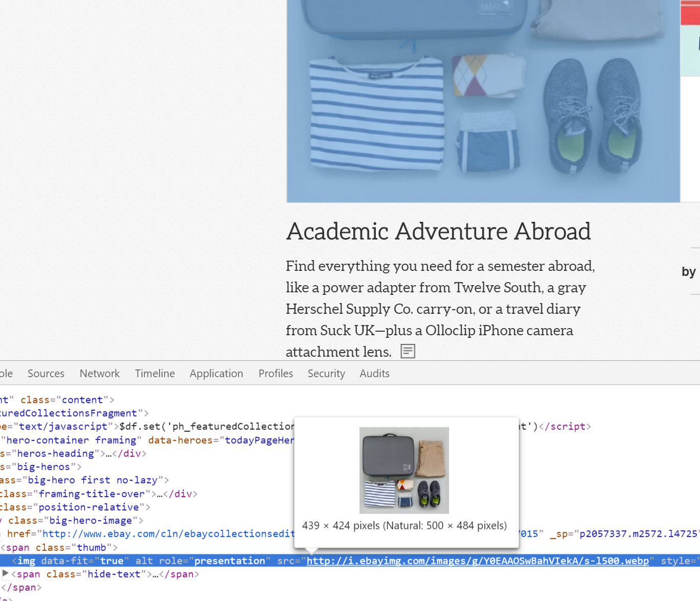Screen dimensions: 700x601
Task: Click the closing span tag row
Action: pos(21,587)
